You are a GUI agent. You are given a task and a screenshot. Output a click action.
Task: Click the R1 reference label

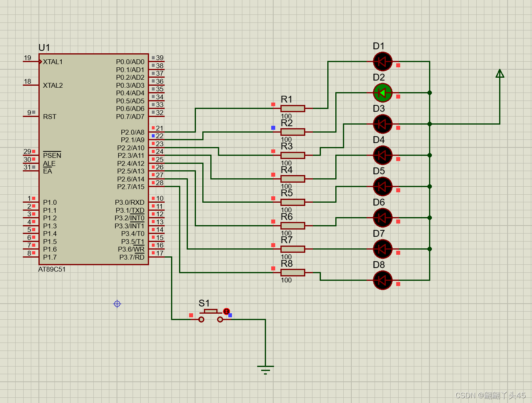click(286, 99)
